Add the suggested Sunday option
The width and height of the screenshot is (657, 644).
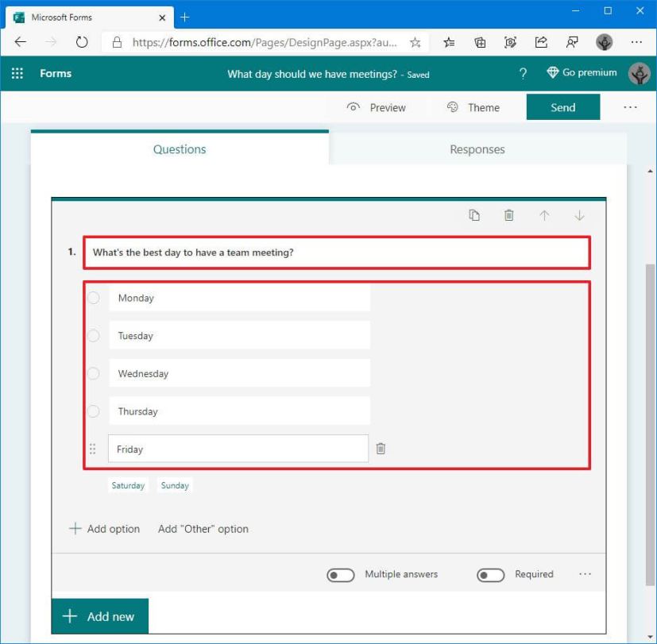coord(175,485)
